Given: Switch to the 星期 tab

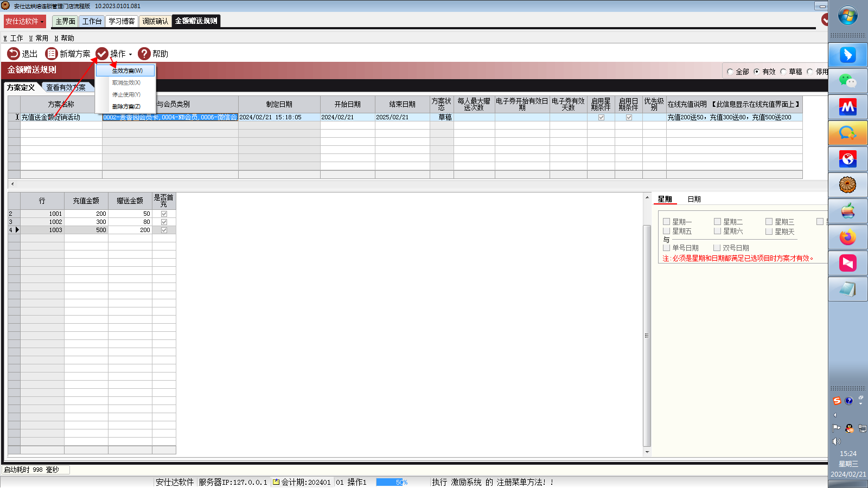Looking at the screenshot, I should point(665,199).
